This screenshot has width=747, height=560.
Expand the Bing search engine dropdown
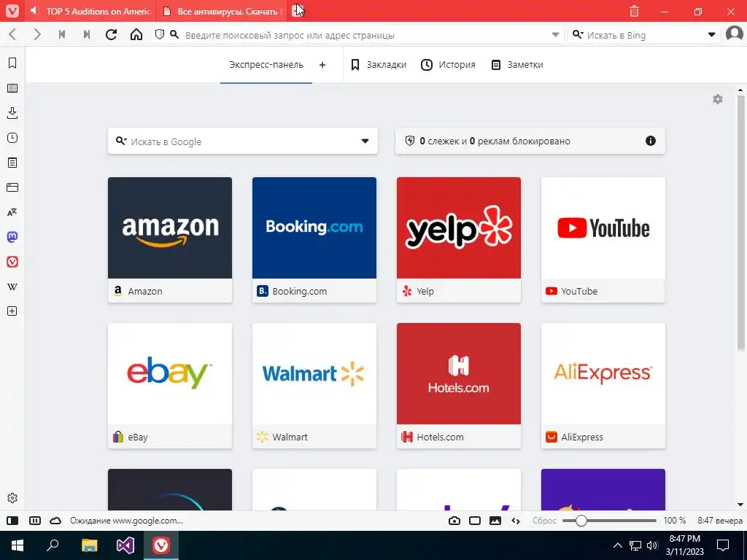tap(711, 35)
